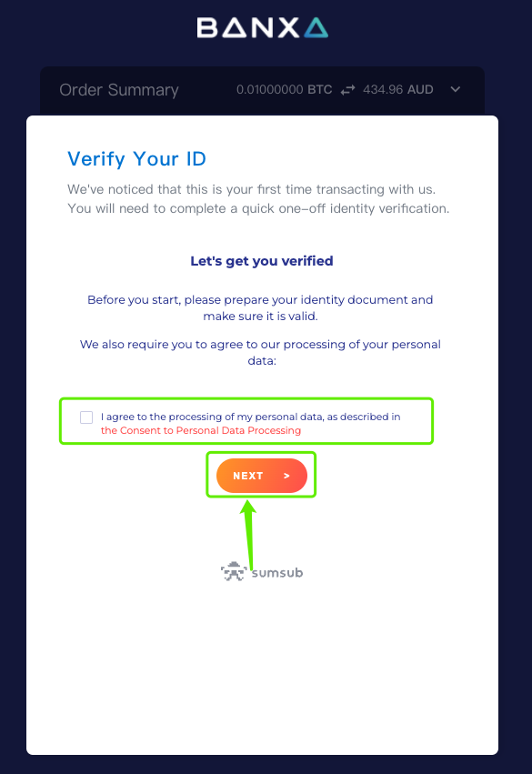Click the arrow symbol inside NEXT button
532x774 pixels.
pos(286,476)
